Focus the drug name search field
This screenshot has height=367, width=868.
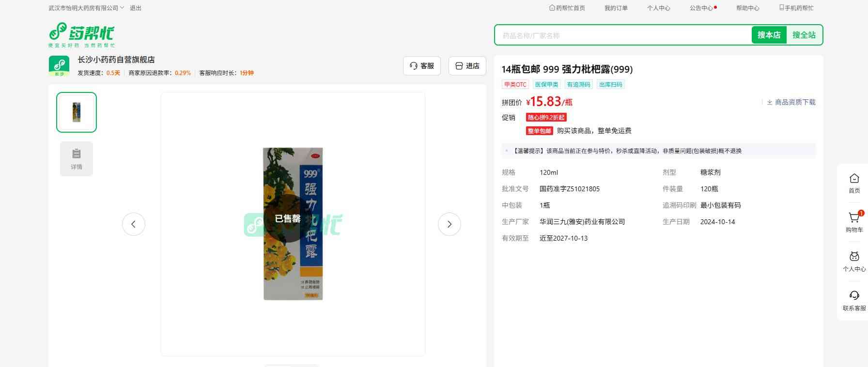tap(622, 35)
